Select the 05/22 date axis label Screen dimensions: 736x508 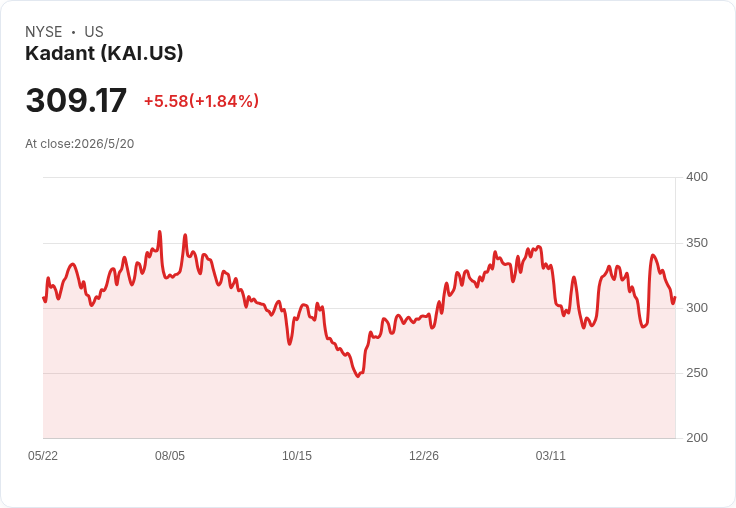pos(43,455)
